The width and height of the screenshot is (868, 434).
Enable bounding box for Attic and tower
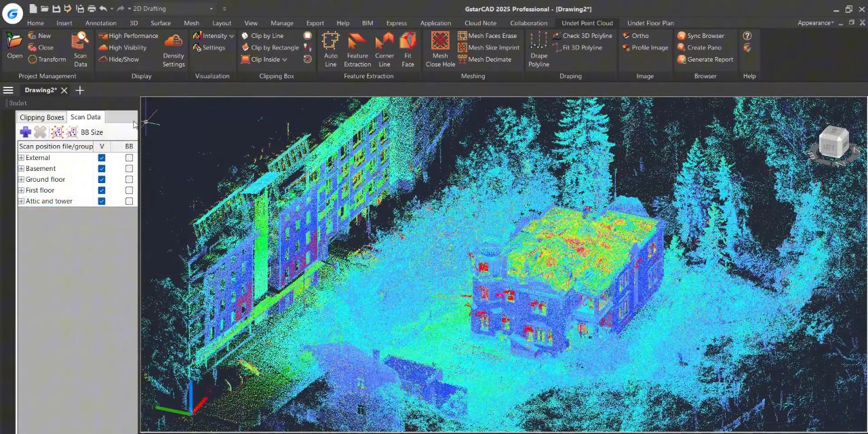click(x=129, y=201)
